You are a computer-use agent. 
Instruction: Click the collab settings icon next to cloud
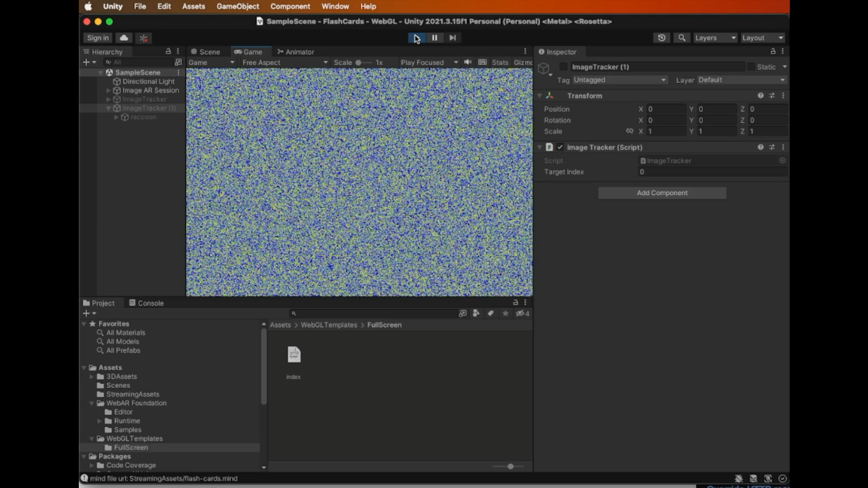coord(144,38)
